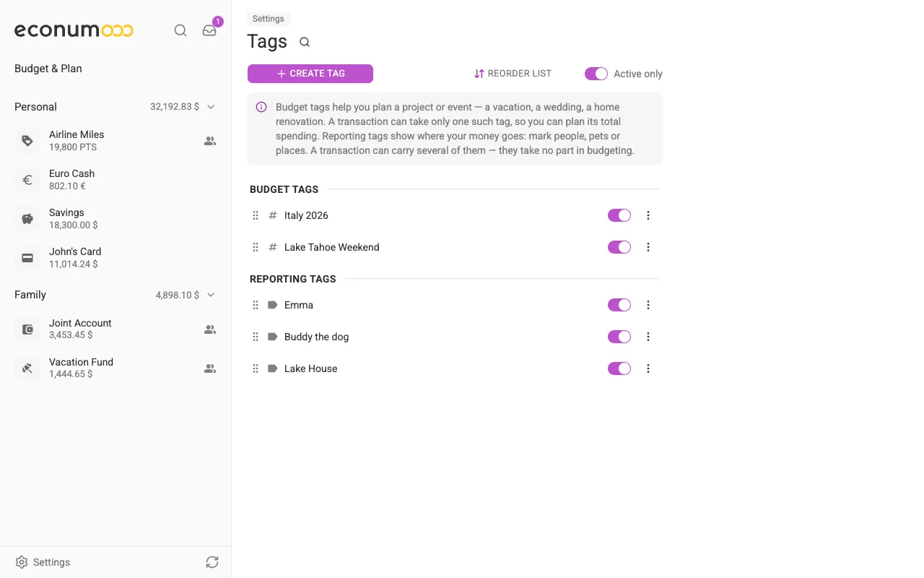Open more options for Buddy the dog
The width and height of the screenshot is (924, 578).
pos(648,337)
